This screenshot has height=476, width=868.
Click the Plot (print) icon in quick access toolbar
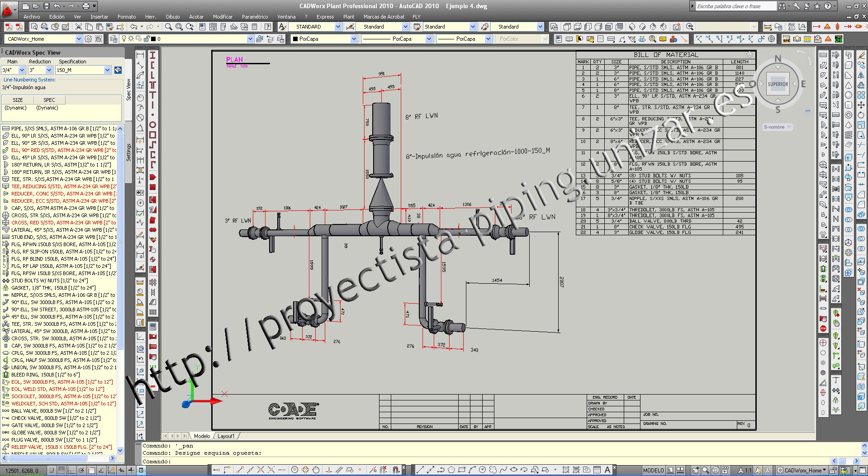coord(86,6)
